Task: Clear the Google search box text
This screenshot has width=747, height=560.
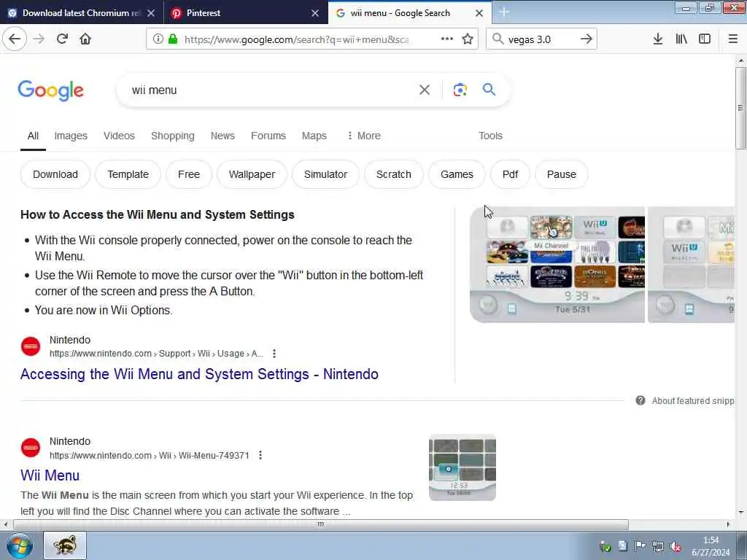Action: (x=425, y=90)
